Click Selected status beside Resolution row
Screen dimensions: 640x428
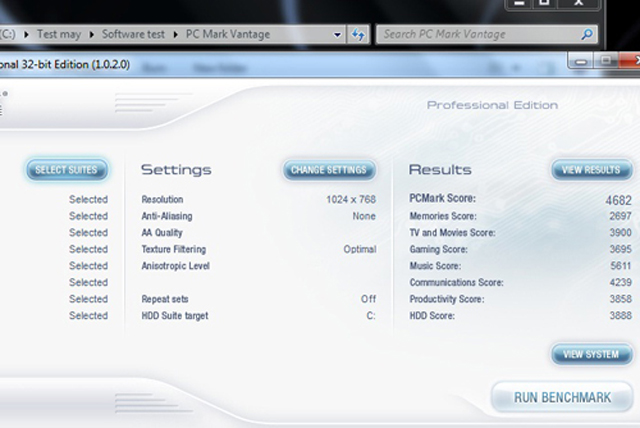tap(89, 200)
